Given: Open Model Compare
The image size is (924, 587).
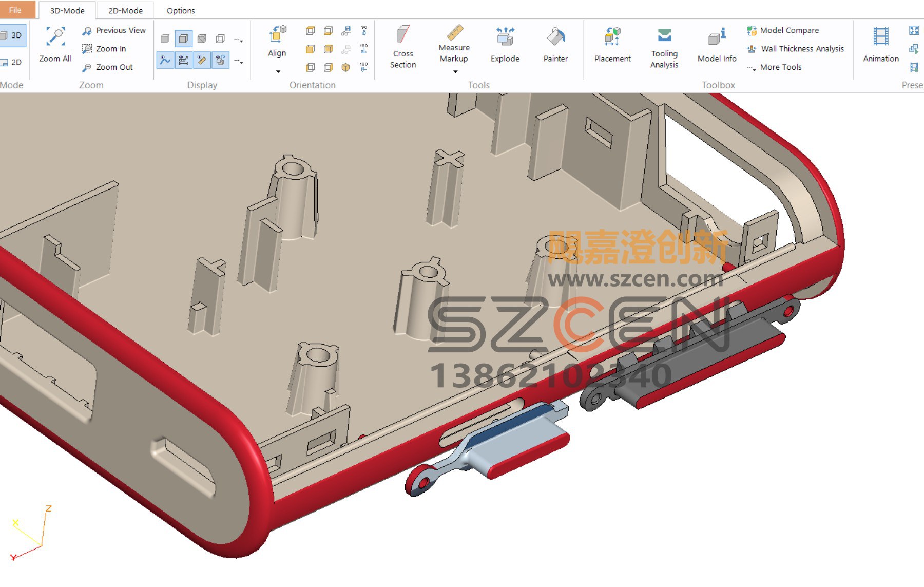Looking at the screenshot, I should (783, 30).
